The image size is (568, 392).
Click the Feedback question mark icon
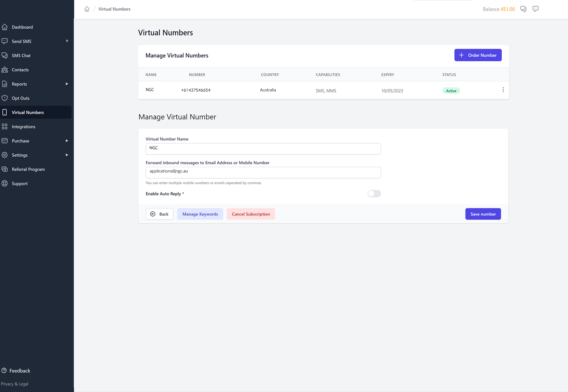point(4,370)
